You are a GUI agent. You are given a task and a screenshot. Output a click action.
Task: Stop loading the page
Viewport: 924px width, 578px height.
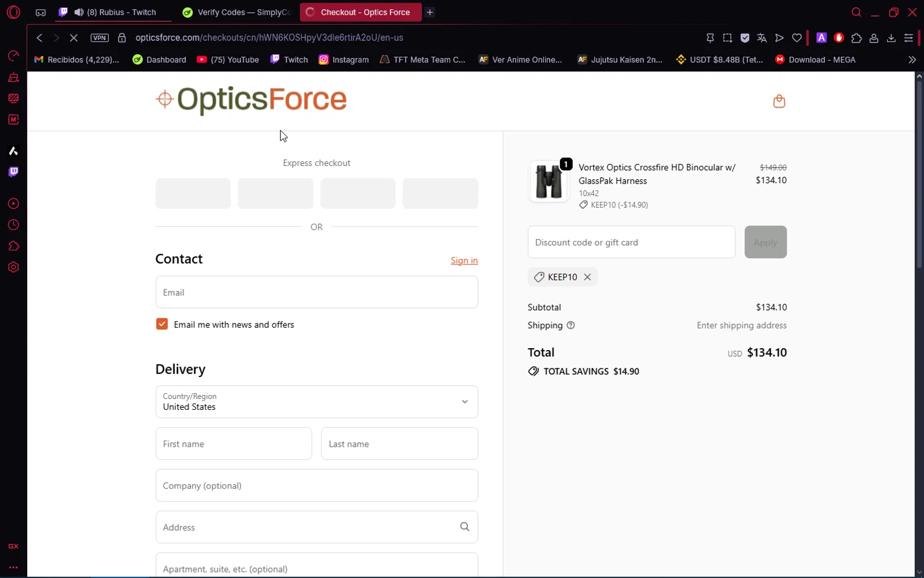73,38
